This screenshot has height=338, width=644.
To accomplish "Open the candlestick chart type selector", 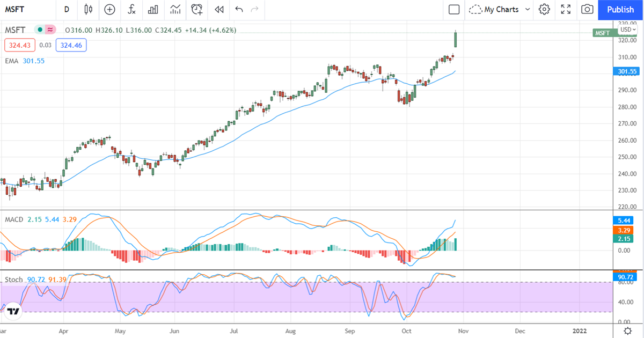I will pyautogui.click(x=89, y=9).
